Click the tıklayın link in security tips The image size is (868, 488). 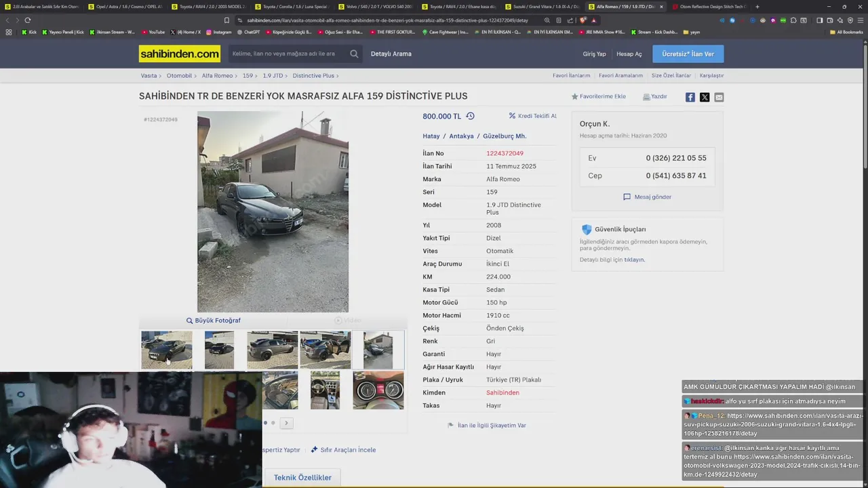tap(634, 260)
